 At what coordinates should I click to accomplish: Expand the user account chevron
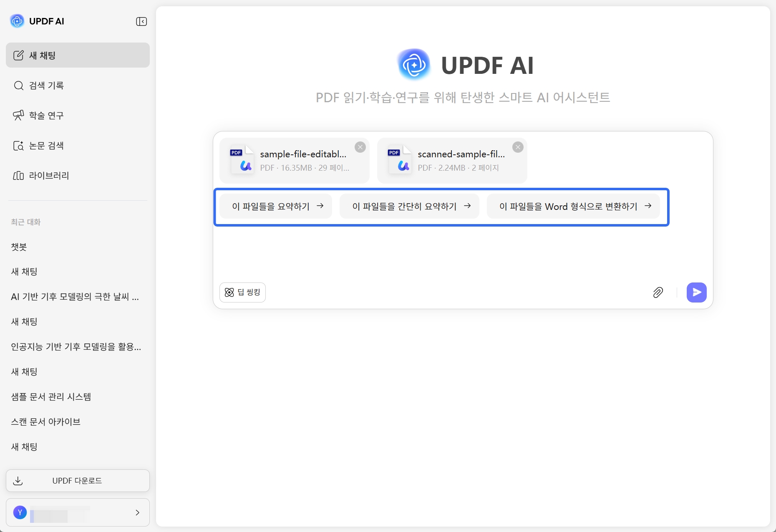point(137,512)
